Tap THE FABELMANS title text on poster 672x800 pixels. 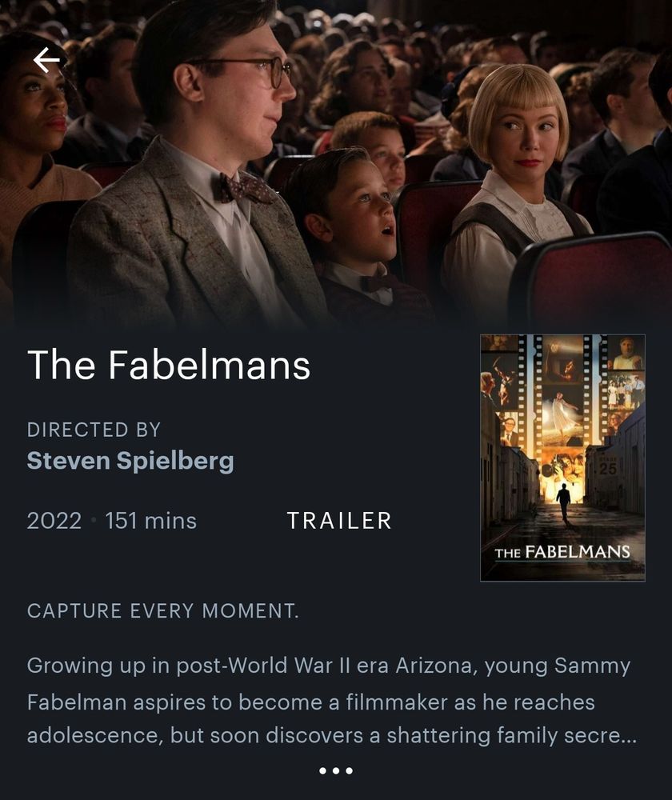pos(562,553)
